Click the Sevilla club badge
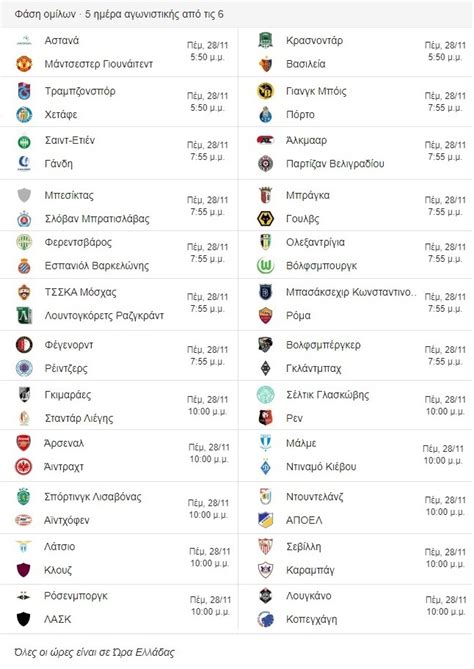The width and height of the screenshot is (474, 669). (265, 547)
